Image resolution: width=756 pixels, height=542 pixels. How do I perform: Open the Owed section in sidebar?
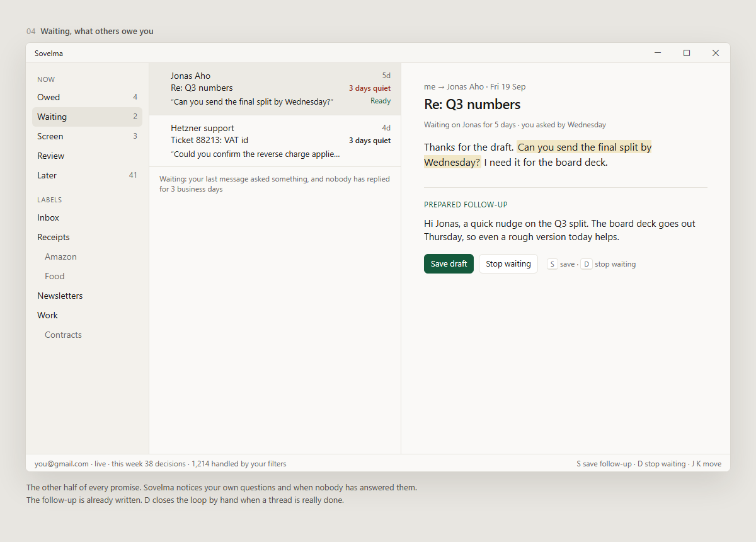[87, 97]
